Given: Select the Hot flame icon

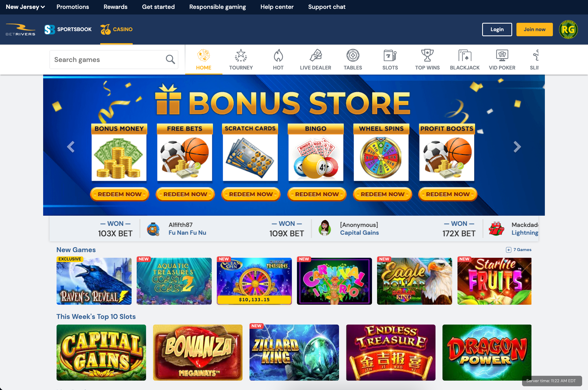Looking at the screenshot, I should click(278, 55).
